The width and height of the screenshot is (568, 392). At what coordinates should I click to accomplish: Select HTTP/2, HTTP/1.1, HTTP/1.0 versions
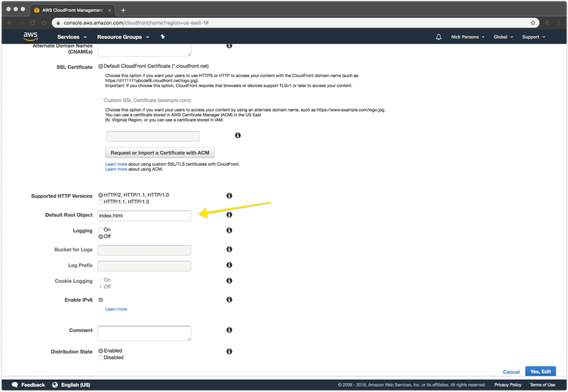(101, 195)
